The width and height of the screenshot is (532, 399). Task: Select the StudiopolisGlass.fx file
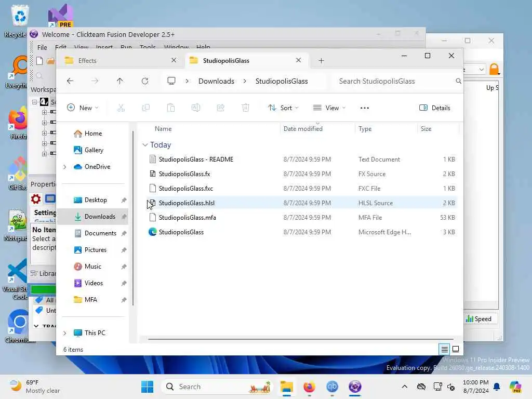tap(302, 174)
